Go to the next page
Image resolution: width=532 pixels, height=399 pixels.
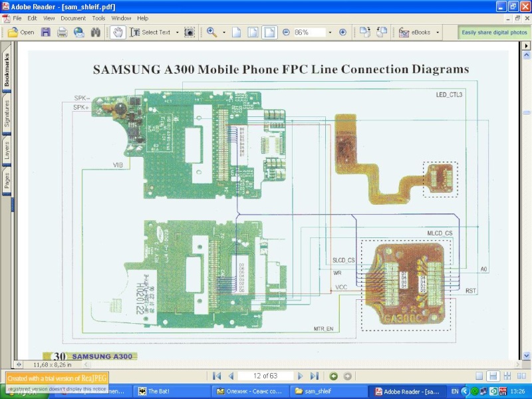[300, 376]
